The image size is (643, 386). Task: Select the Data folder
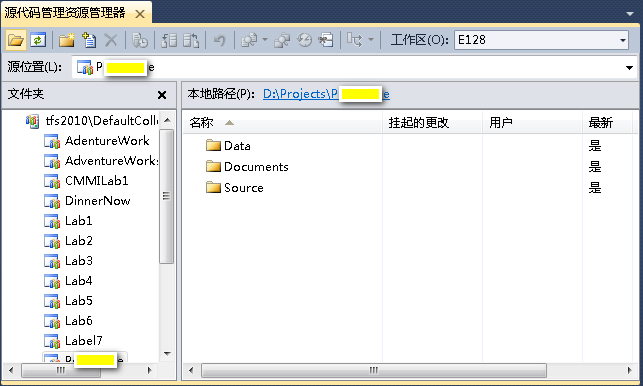[x=237, y=146]
